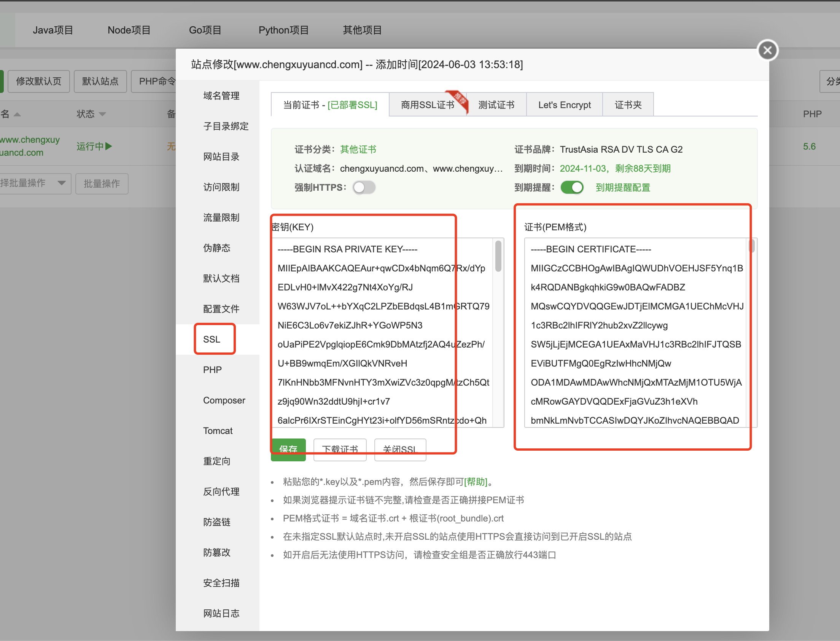The height and width of the screenshot is (641, 840).
Task: Switch to the Python项目 menu
Action: point(283,30)
